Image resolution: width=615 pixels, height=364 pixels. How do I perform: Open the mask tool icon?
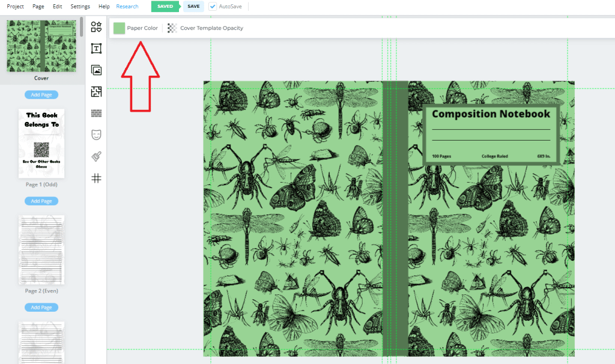tap(96, 135)
